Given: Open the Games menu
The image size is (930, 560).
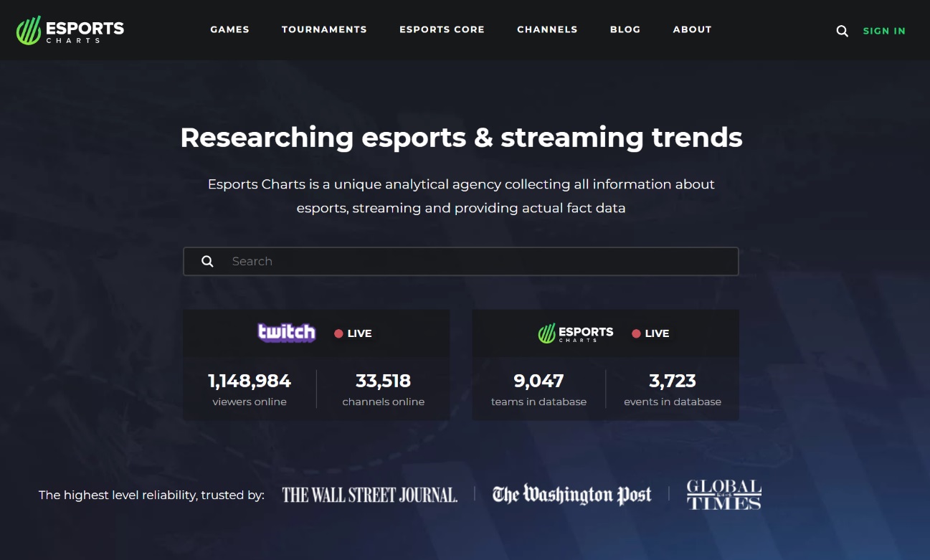Looking at the screenshot, I should [229, 29].
